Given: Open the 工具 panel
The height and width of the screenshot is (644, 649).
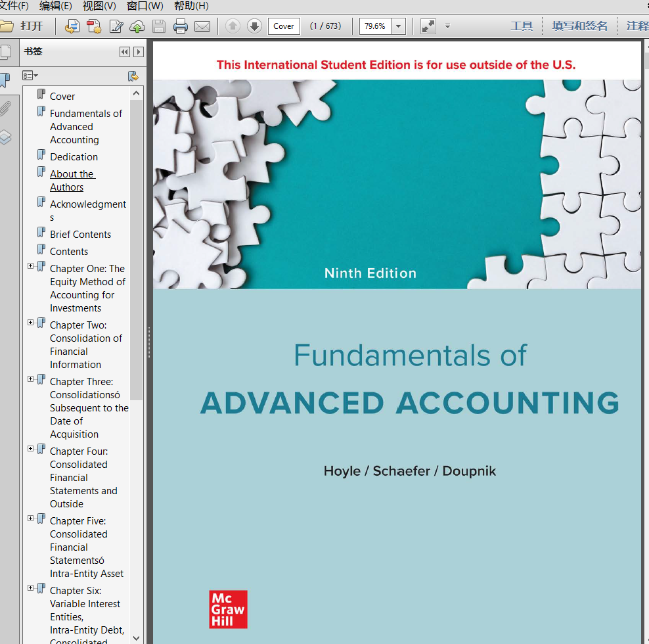Looking at the screenshot, I should (x=522, y=26).
